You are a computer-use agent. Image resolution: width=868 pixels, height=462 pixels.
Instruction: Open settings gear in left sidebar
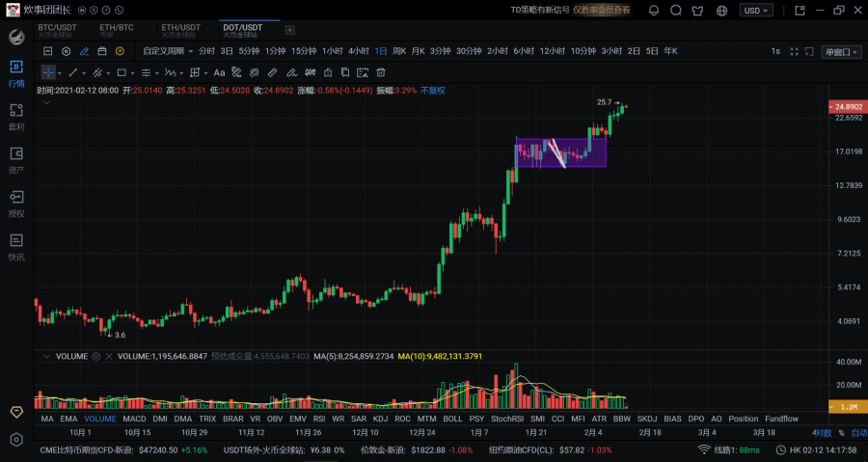16,440
